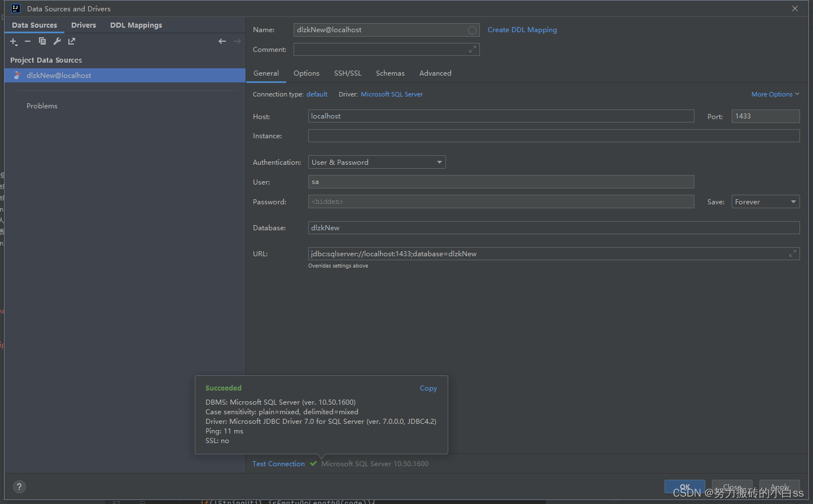Click Microsoft SQL Server 10.50.1600 status text
Viewport: 813px width, 504px height.
[x=375, y=464]
